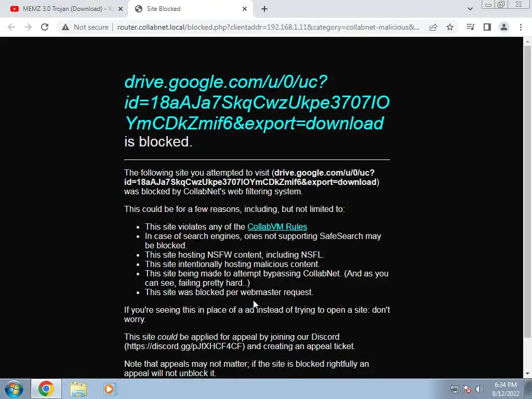The height and width of the screenshot is (399, 532).
Task: Open the media controls icon in toolbar
Action: 470,27
